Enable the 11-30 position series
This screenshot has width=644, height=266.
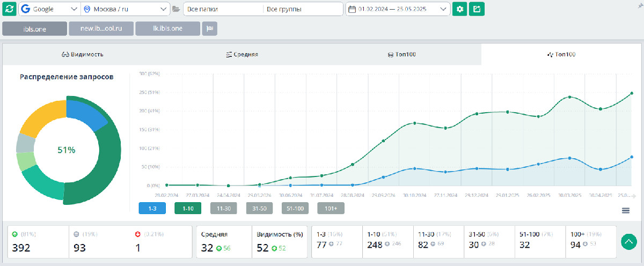(x=223, y=208)
